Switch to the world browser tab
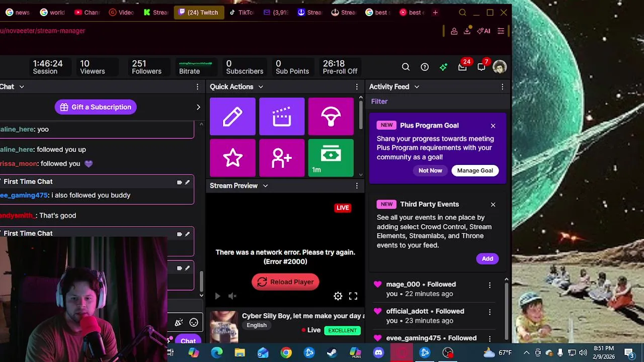644x362 pixels. [x=52, y=13]
